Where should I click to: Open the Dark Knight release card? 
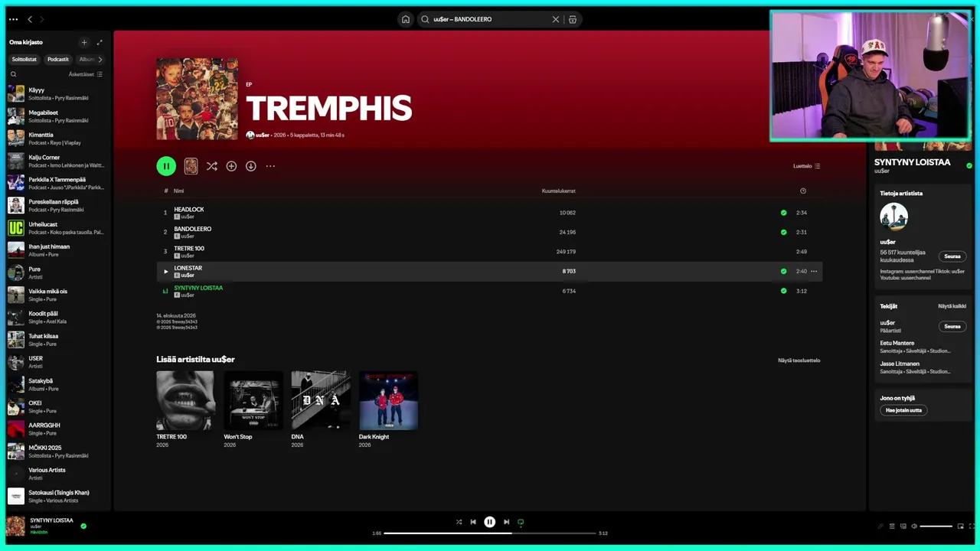coord(388,410)
